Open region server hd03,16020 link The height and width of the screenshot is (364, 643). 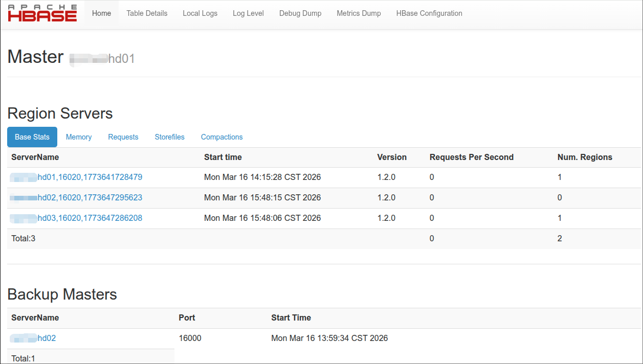click(x=77, y=218)
